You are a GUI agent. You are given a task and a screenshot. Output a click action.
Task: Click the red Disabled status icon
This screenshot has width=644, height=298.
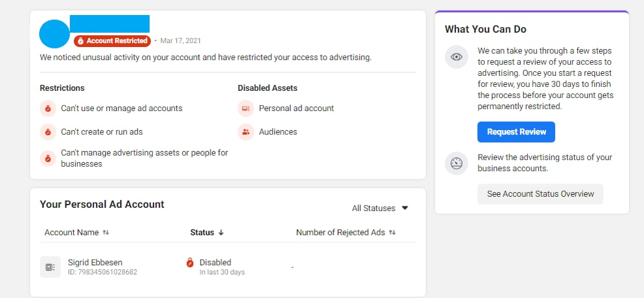(190, 263)
